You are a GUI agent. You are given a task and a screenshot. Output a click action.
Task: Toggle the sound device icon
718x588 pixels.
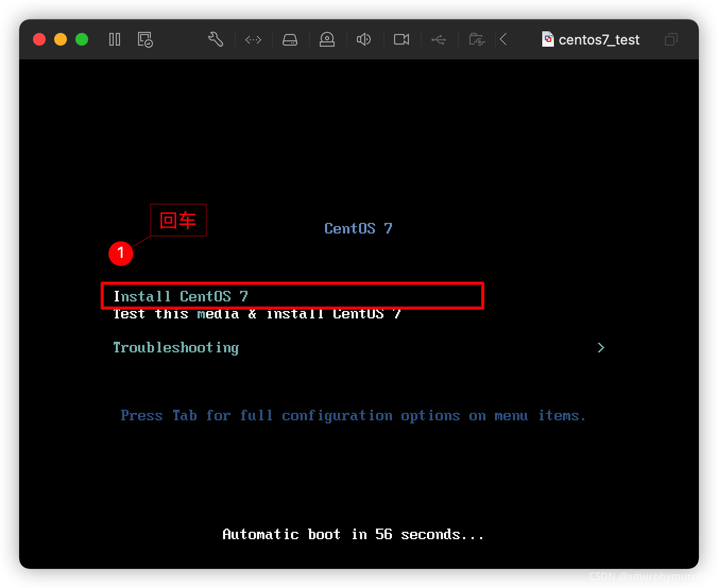tap(364, 39)
